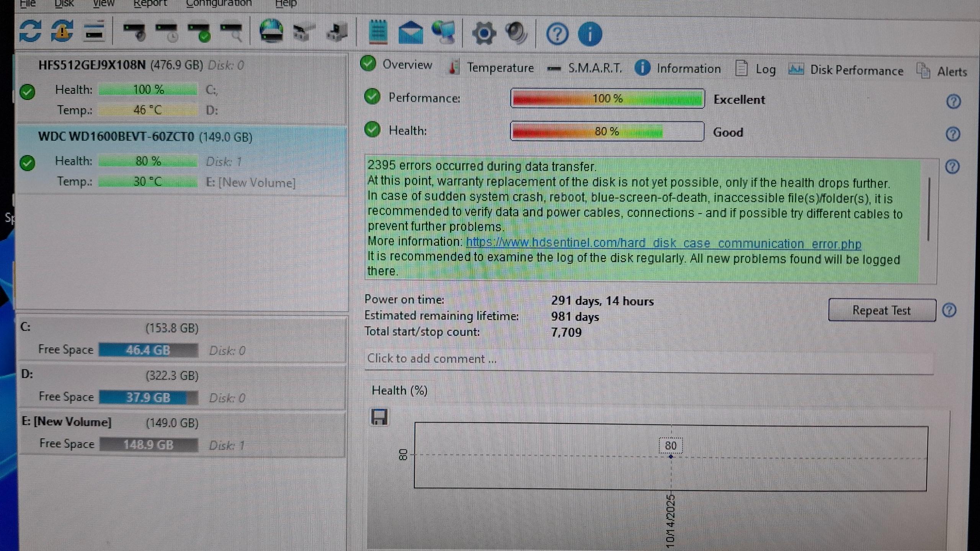Open the Configuration menu
The width and height of the screenshot is (980, 551).
point(219,4)
